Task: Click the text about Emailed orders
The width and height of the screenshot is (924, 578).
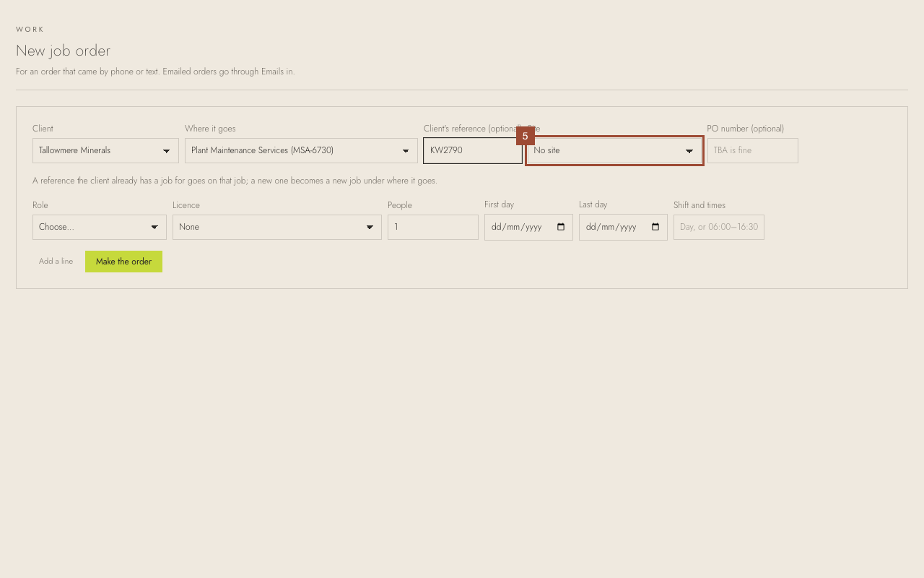Action: coord(229,72)
